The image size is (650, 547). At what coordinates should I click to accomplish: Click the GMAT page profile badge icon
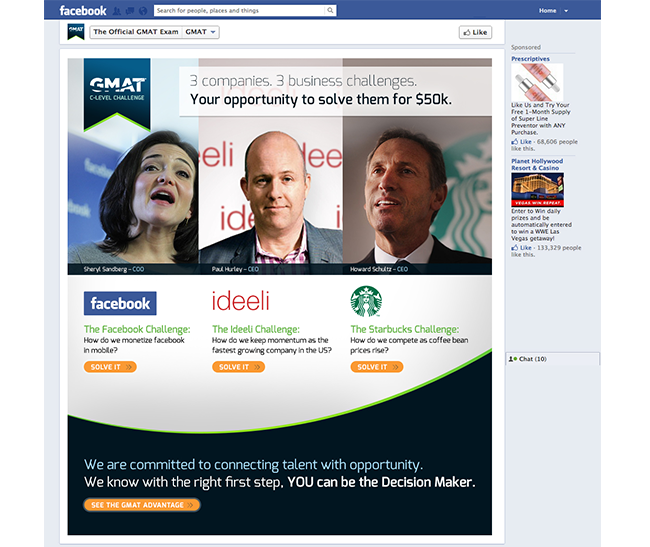(76, 32)
